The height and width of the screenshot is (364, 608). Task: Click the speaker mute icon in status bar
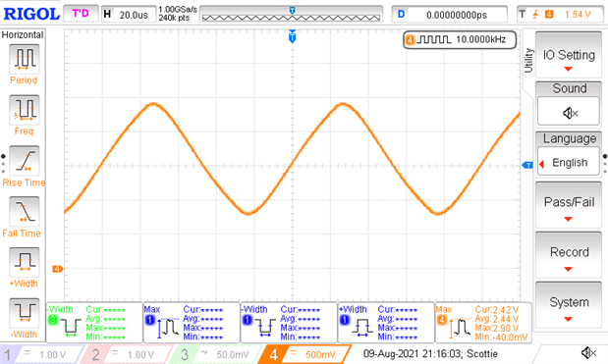(588, 353)
